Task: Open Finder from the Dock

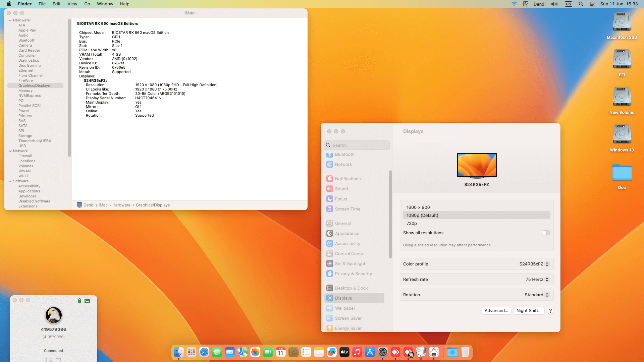Action: coord(179,352)
